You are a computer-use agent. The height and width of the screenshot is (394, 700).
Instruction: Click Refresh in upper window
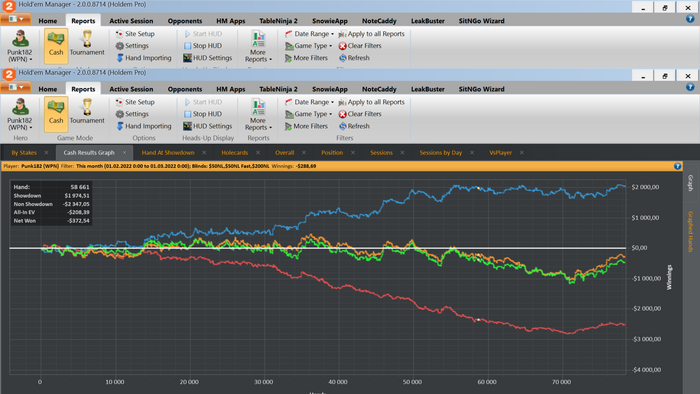tap(354, 58)
